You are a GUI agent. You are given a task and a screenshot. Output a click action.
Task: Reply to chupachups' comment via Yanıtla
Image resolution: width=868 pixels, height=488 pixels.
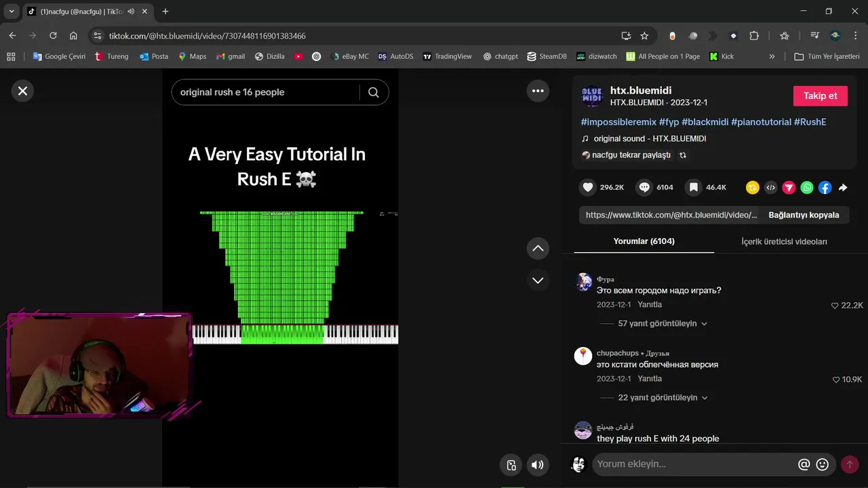(x=650, y=379)
